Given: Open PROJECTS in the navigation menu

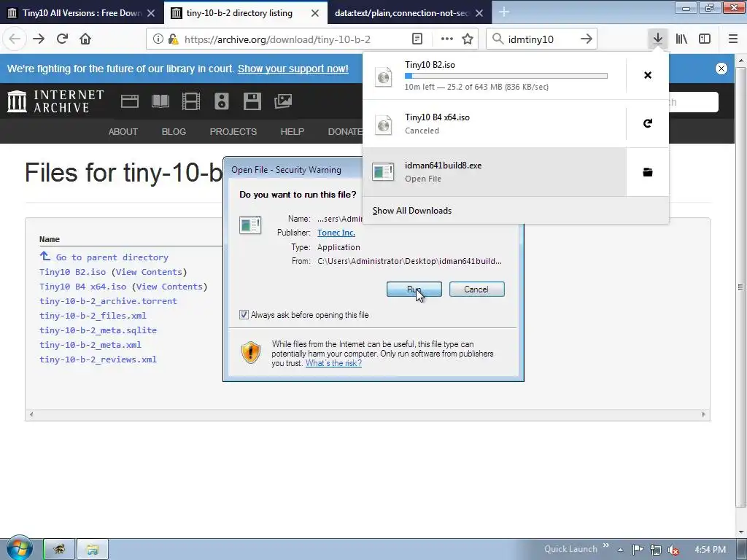Looking at the screenshot, I should (233, 132).
